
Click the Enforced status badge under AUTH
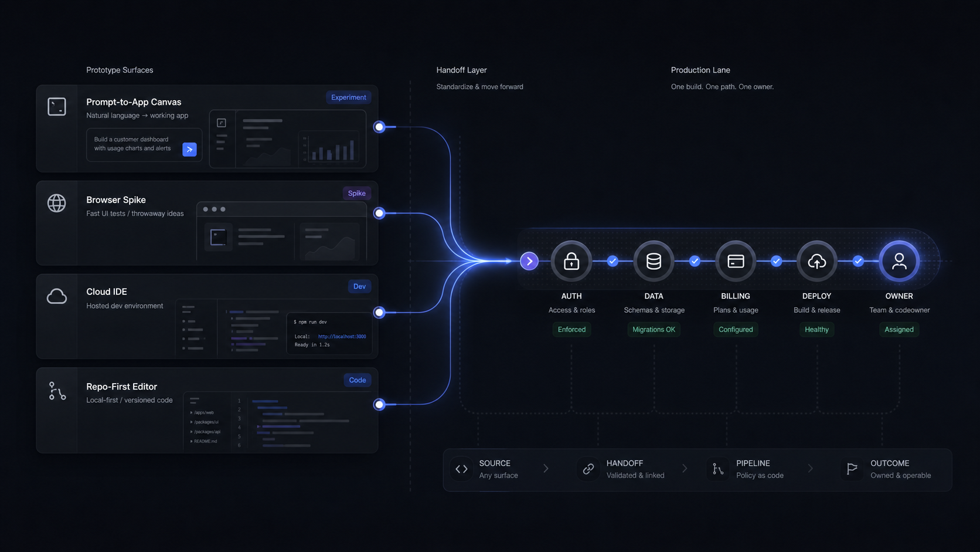(x=571, y=330)
